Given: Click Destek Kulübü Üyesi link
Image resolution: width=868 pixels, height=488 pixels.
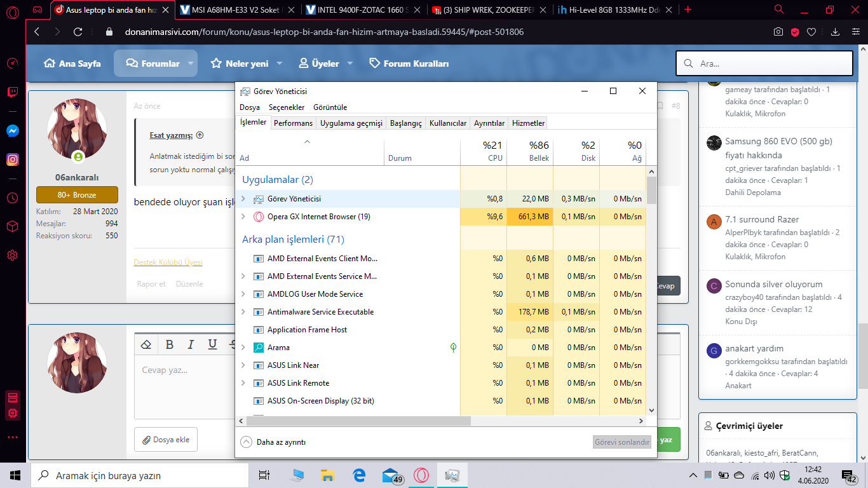Looking at the screenshot, I should pos(168,262).
